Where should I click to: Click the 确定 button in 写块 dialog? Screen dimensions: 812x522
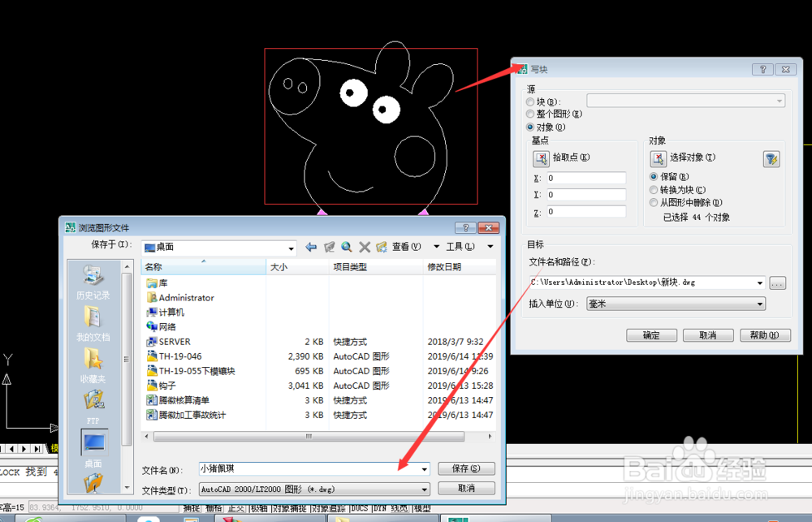(x=651, y=335)
